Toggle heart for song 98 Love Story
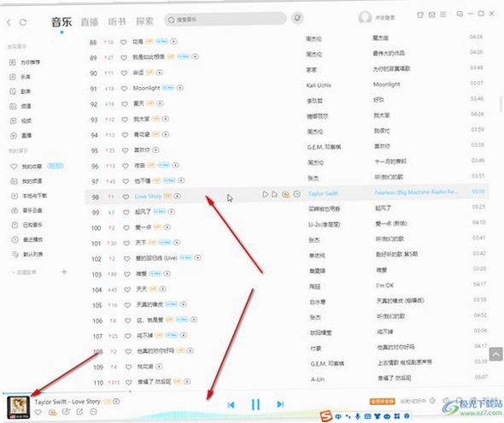This screenshot has width=504, height=423. point(126,197)
